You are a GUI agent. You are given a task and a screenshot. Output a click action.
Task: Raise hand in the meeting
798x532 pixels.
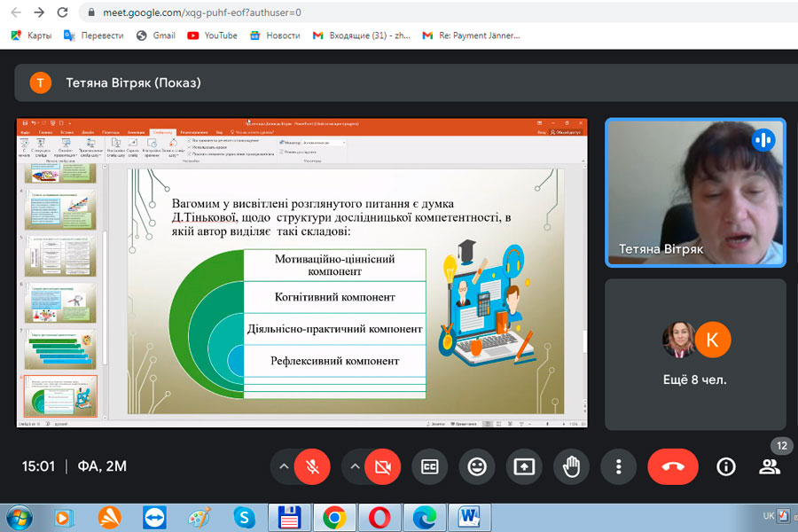pos(571,466)
